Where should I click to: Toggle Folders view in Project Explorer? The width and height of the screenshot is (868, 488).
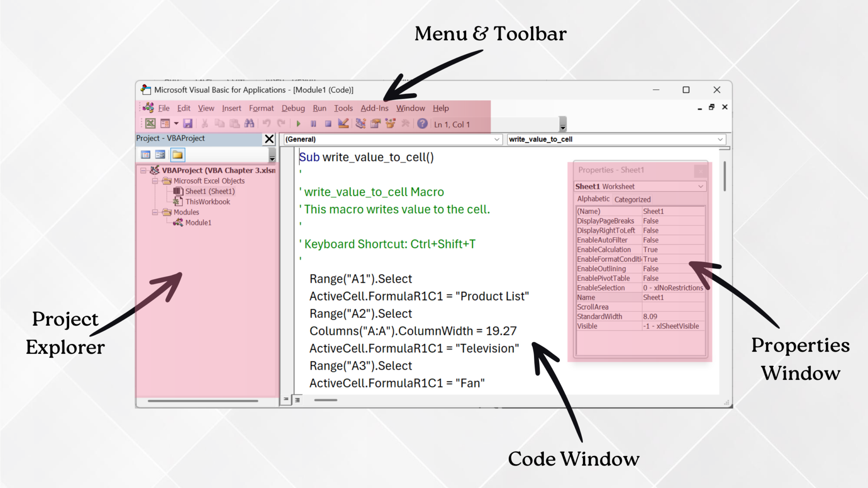(x=178, y=154)
